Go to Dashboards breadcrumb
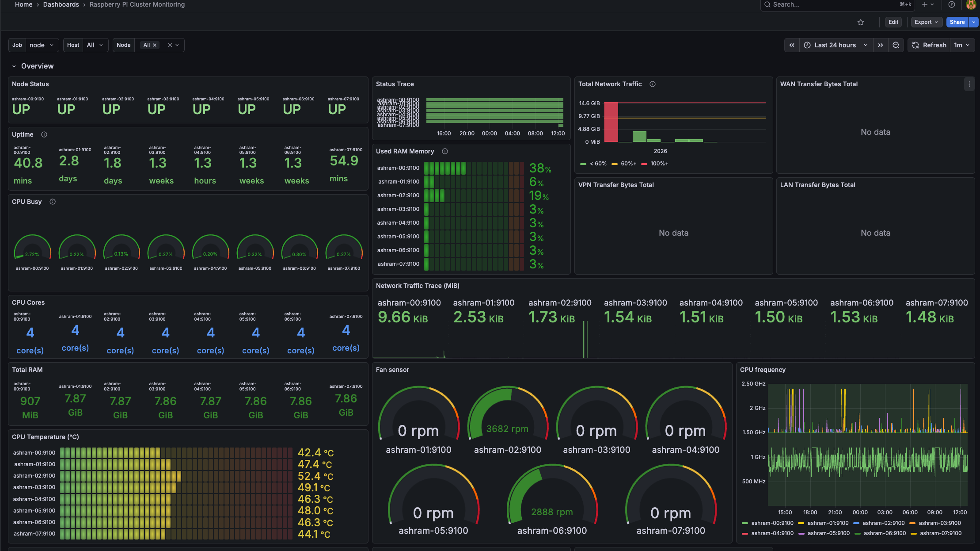The height and width of the screenshot is (551, 980). 61,4
